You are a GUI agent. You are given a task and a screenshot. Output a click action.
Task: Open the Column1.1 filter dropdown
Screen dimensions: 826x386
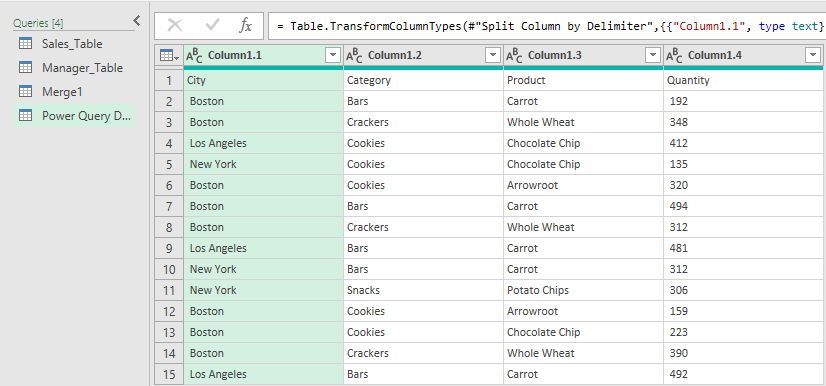[x=334, y=55]
